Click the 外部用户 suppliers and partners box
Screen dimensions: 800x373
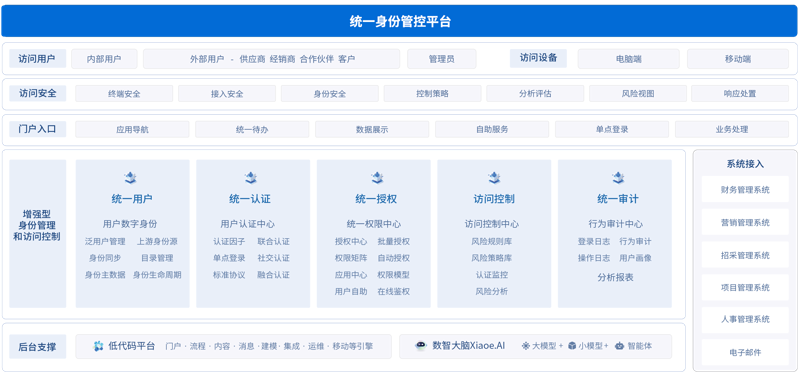coord(272,59)
